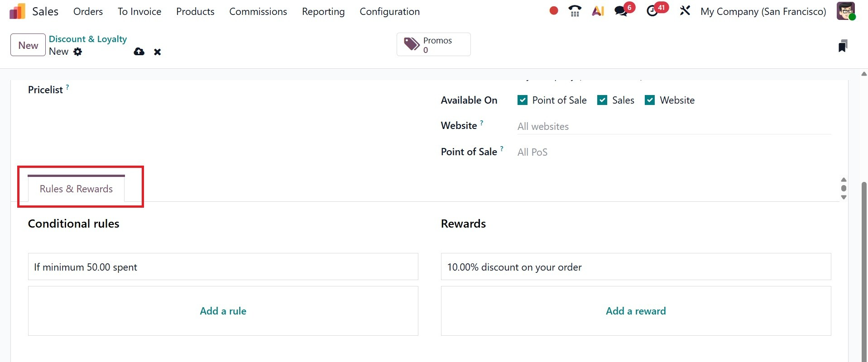Open the activities clock icon

tap(652, 11)
